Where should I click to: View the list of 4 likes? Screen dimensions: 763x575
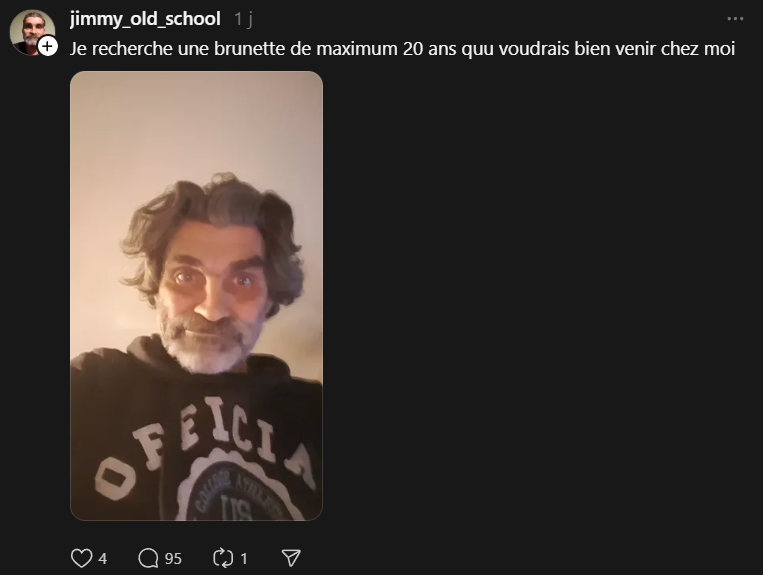coord(102,558)
